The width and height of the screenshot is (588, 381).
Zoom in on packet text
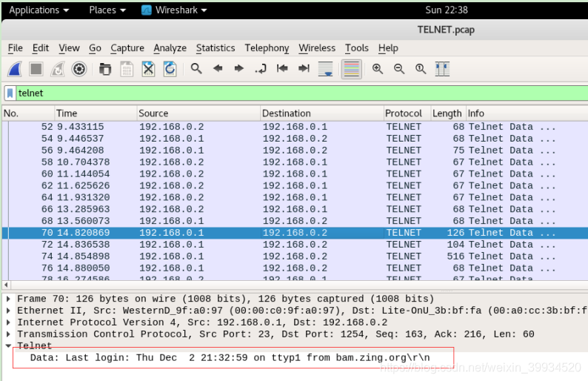378,69
